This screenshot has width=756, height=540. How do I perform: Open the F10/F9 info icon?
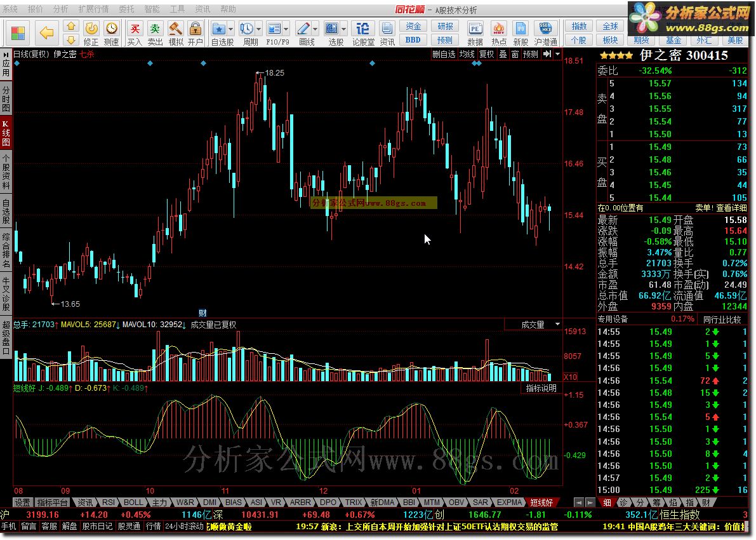point(274,33)
